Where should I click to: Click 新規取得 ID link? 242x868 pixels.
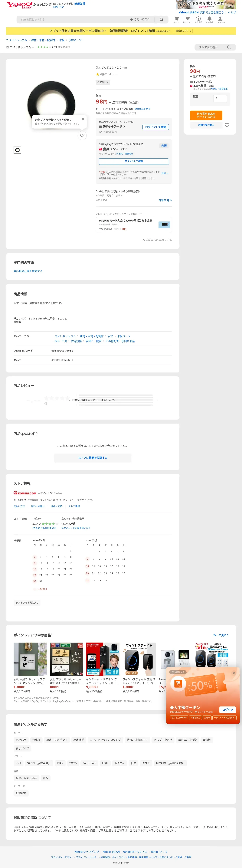pyautogui.click(x=80, y=4)
